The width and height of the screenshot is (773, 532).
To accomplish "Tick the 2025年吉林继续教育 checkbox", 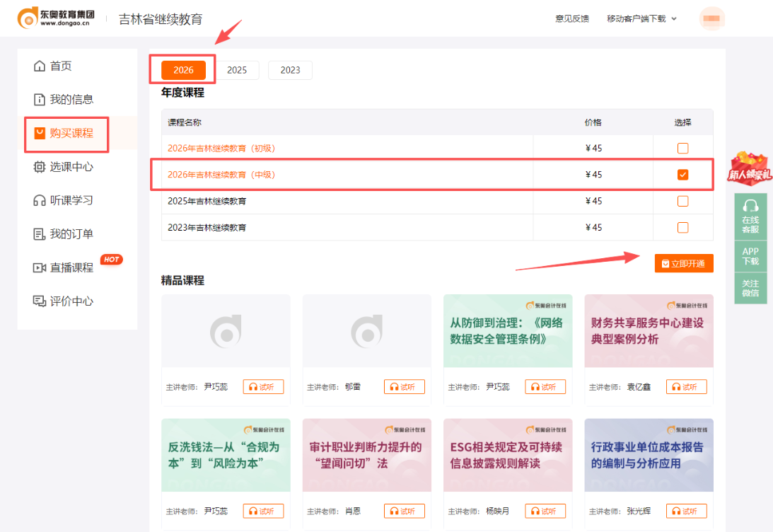I will [683, 201].
